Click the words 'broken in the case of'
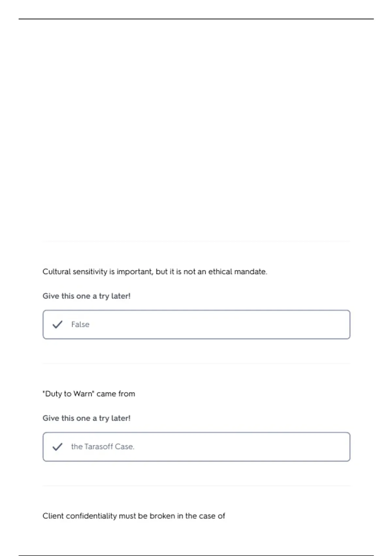Screen dimensions: 392x556 click(x=187, y=516)
